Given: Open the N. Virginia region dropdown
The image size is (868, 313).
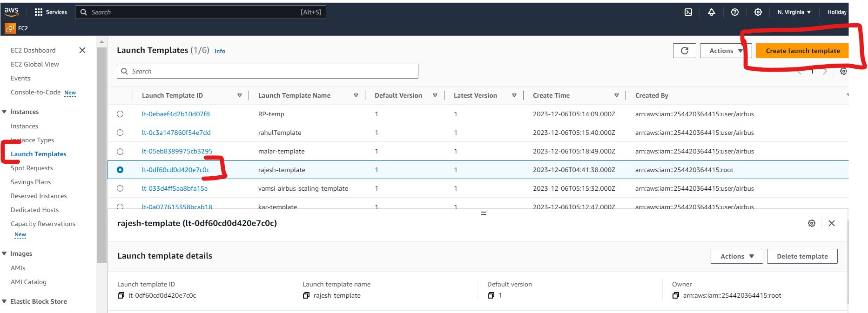Looking at the screenshot, I should 794,12.
